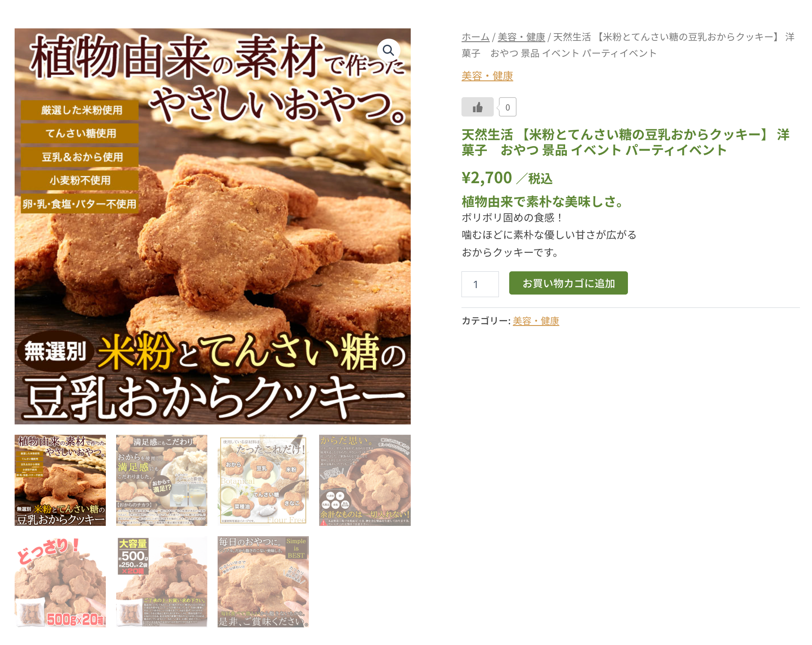Open the ホーム breadcrumb link
812x645 pixels.
click(x=475, y=37)
